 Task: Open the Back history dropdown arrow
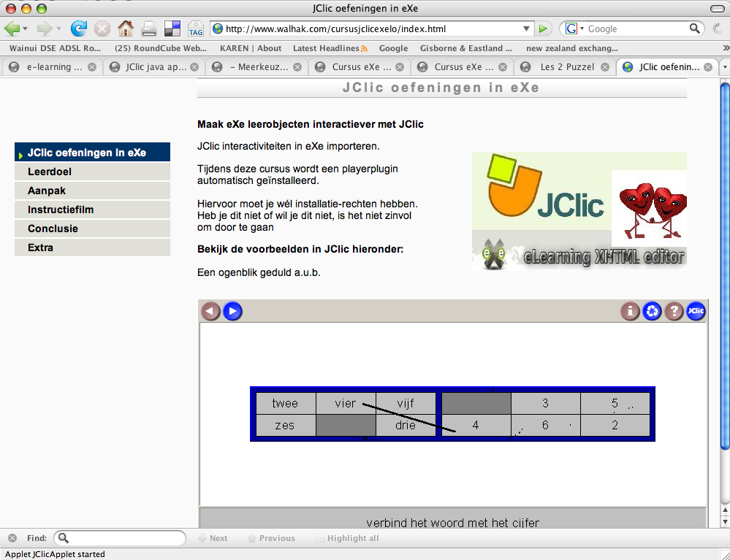point(25,28)
